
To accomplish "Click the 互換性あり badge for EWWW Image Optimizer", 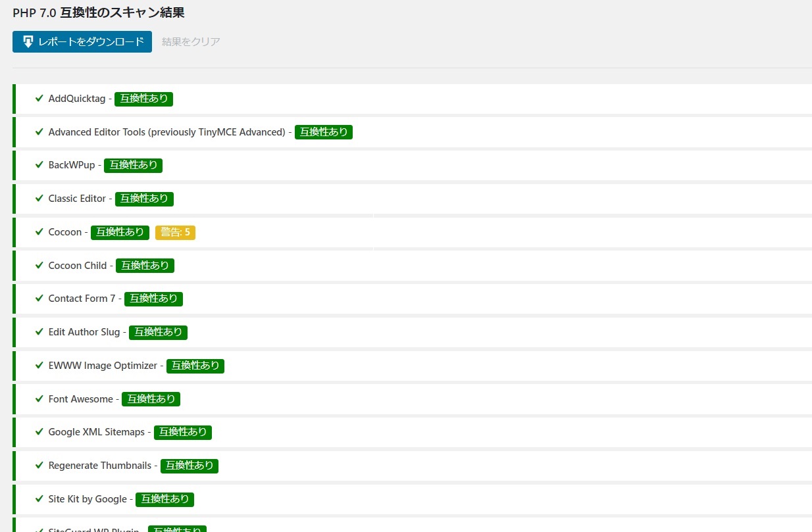I will tap(195, 366).
